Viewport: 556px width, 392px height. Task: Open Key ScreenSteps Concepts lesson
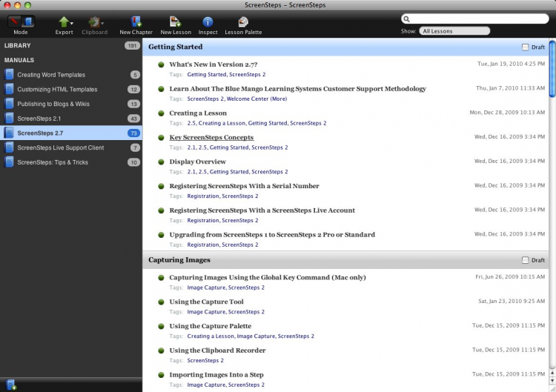(211, 138)
